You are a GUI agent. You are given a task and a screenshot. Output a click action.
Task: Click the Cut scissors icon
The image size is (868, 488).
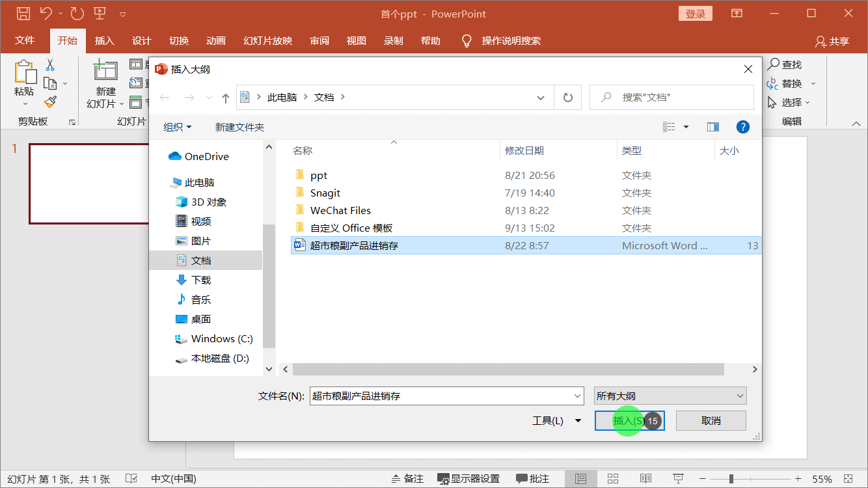coord(50,65)
